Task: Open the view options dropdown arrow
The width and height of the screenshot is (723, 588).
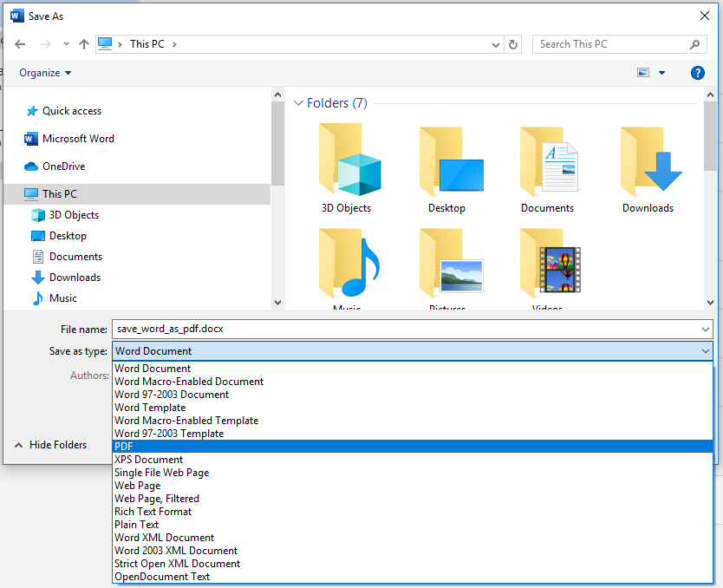Action: [661, 72]
